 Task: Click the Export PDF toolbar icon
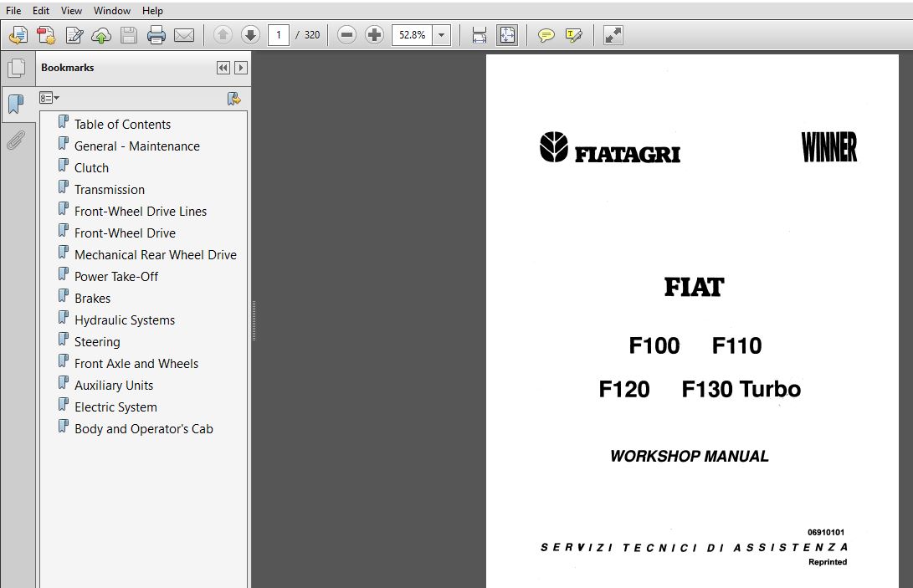[46, 35]
